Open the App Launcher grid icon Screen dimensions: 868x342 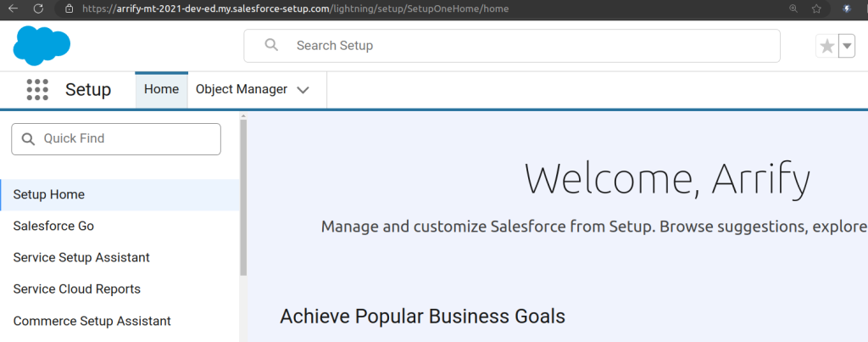tap(37, 89)
